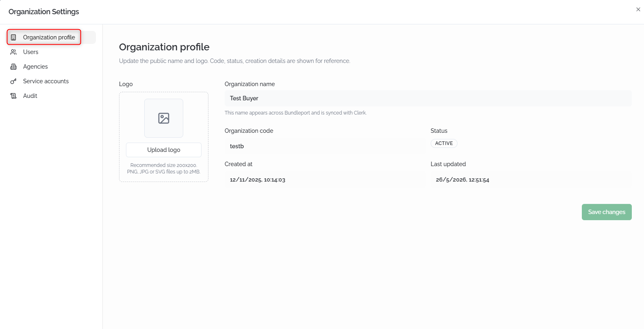Viewport: 644px width, 329px height.
Task: Click the Save changes button
Action: tap(607, 212)
